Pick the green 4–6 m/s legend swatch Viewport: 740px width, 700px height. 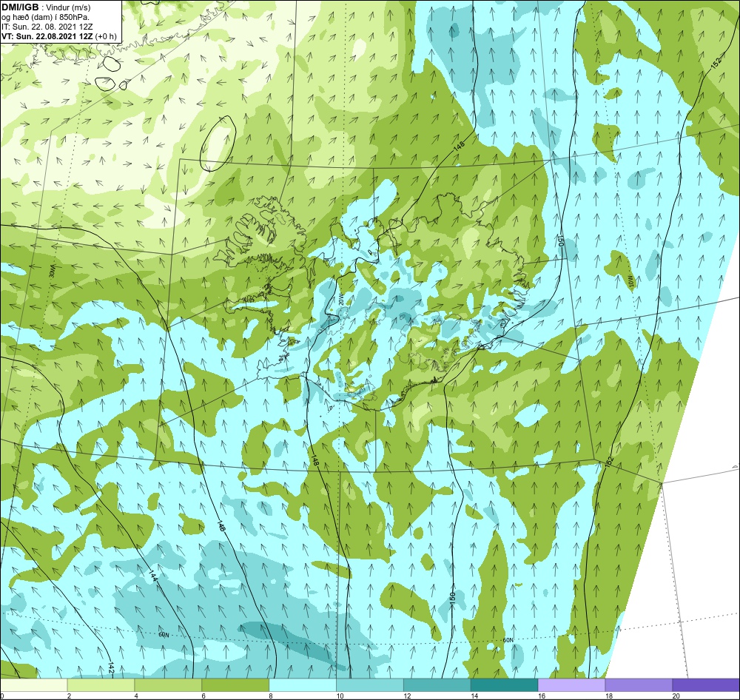[x=168, y=684]
